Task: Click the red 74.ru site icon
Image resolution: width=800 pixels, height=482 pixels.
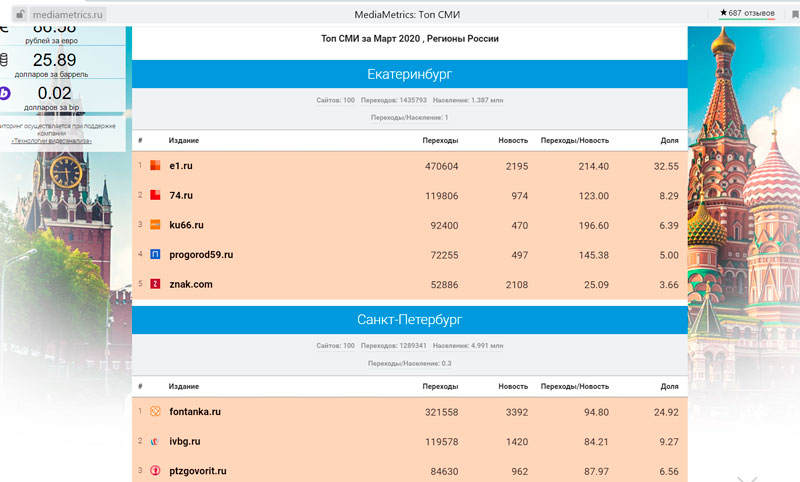Action: pos(155,195)
